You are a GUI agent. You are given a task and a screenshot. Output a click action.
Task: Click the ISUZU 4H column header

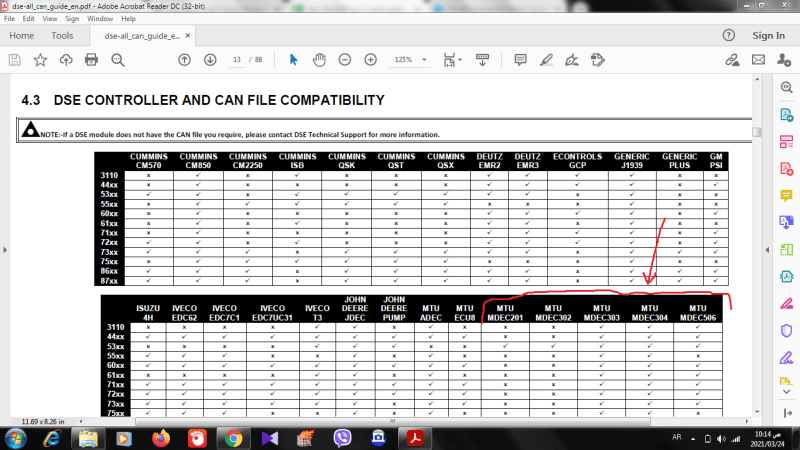(148, 313)
